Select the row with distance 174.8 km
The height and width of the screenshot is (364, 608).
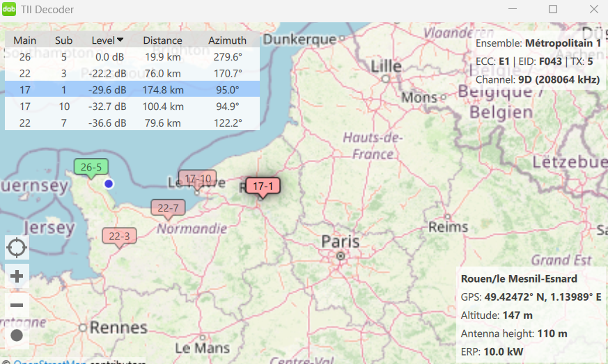[132, 90]
